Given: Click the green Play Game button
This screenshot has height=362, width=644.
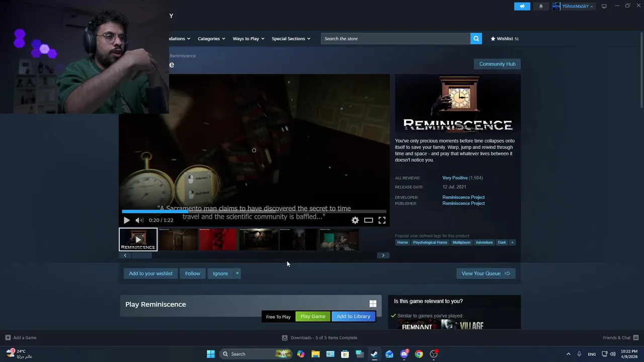Looking at the screenshot, I should coord(313,316).
